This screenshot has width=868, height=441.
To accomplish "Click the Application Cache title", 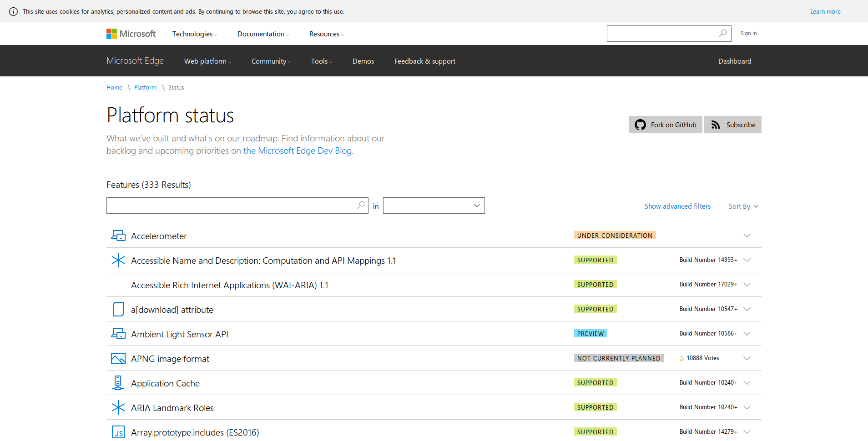I will [165, 383].
